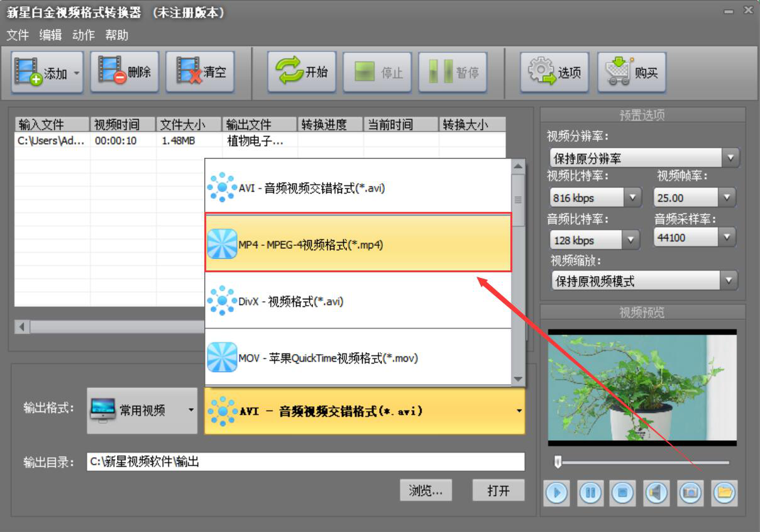Click the preview seek slider handle

557,462
